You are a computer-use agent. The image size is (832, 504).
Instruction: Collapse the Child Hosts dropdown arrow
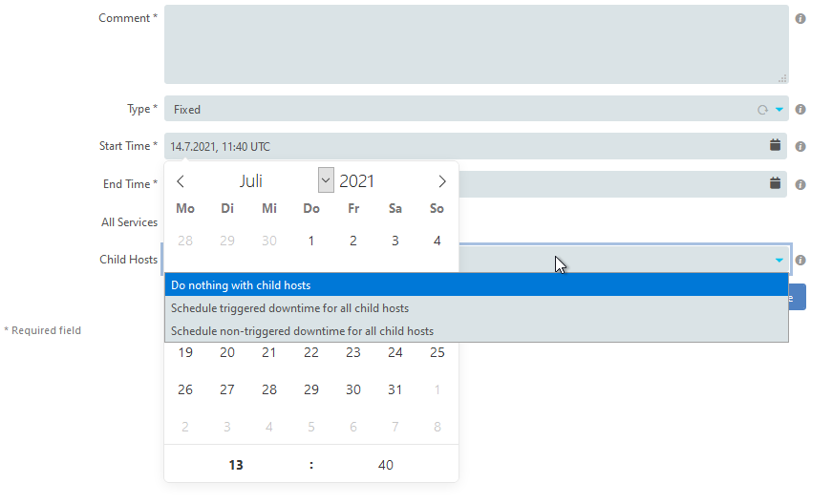point(779,261)
